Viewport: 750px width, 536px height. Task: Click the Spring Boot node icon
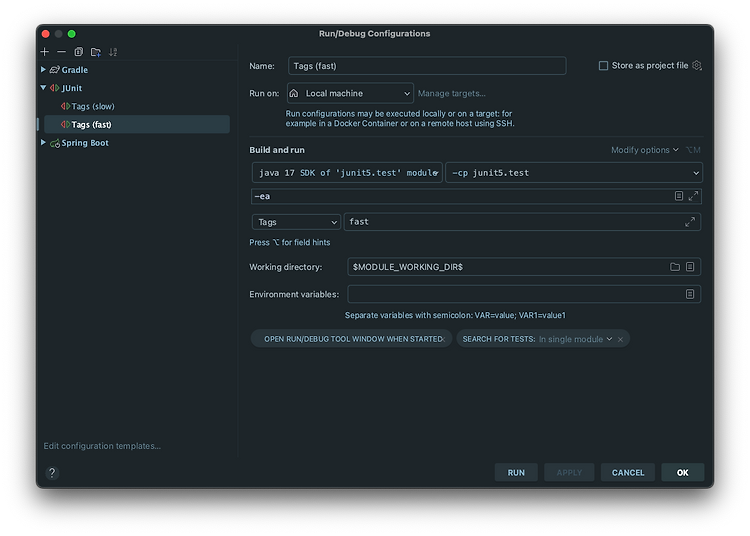[x=55, y=143]
